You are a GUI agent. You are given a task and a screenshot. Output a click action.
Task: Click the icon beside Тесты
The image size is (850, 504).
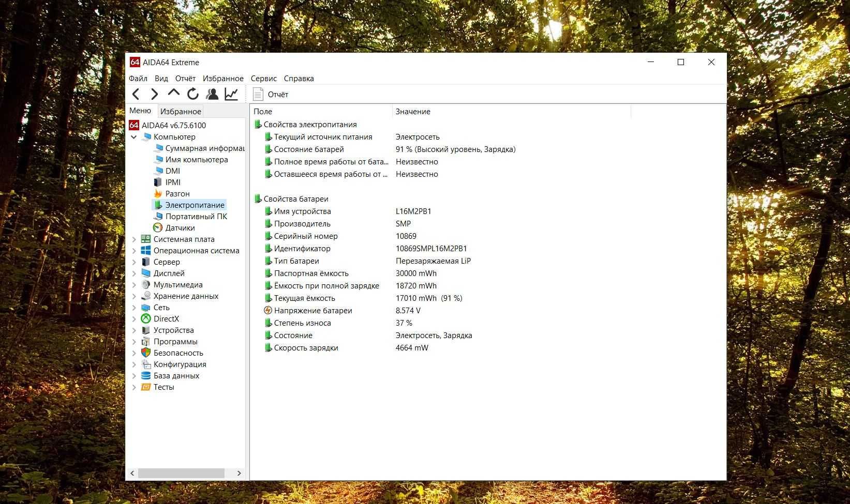point(146,387)
